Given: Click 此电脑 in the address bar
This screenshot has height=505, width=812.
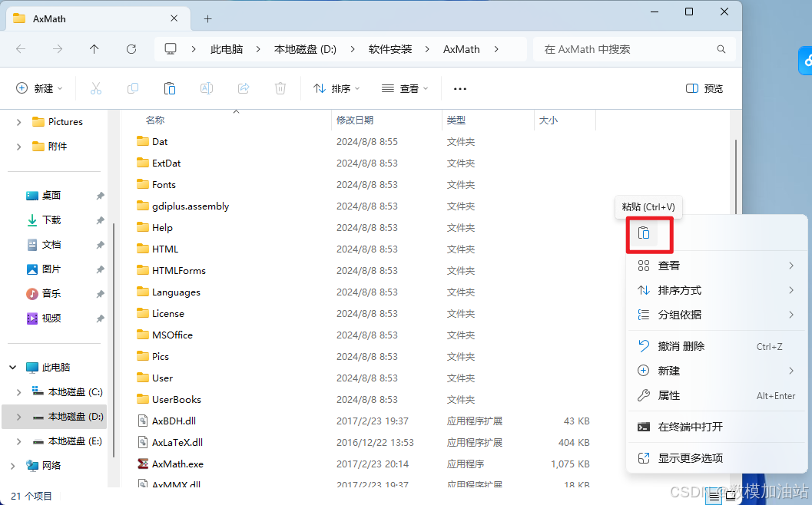Looking at the screenshot, I should pos(227,49).
